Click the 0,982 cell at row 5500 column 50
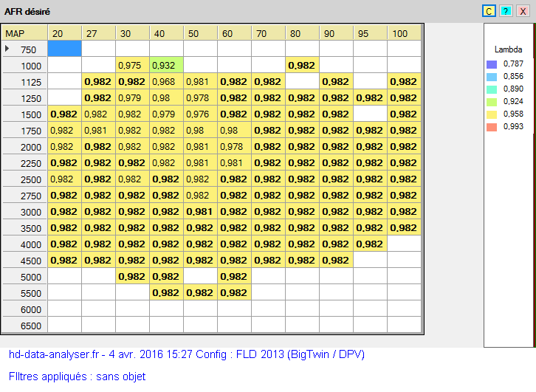This screenshot has height=392, width=536. coord(200,292)
